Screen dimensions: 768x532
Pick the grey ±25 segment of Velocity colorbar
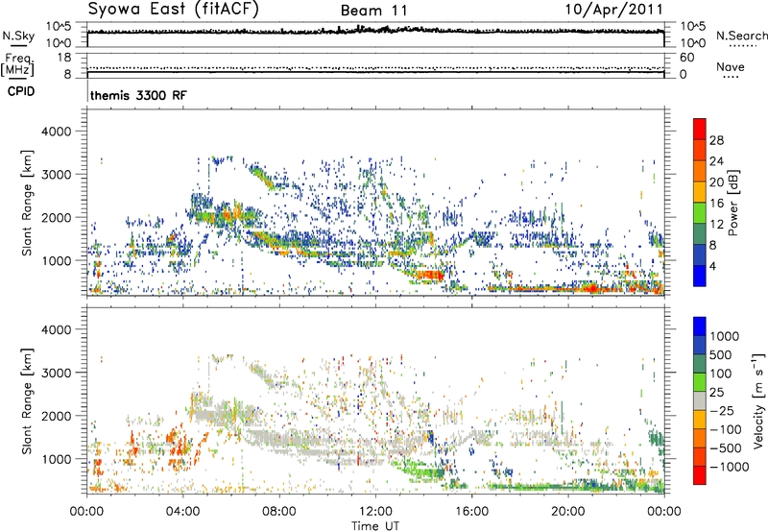tap(700, 400)
